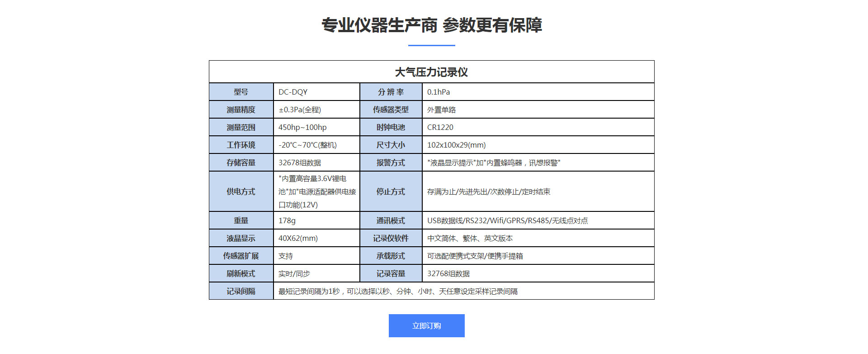Screen dimensions: 868x354
Task: Click the 可选配便携式支架/便携手提箱 text
Action: 475,256
